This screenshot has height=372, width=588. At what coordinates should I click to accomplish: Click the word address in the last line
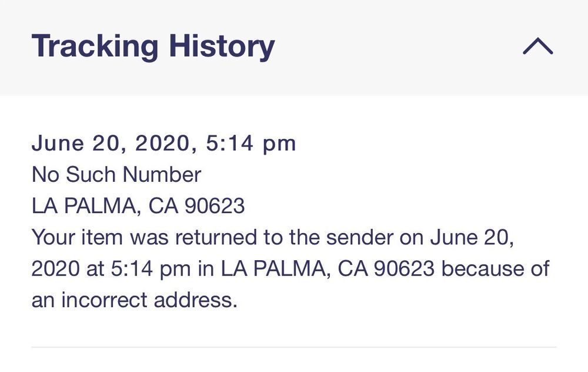click(x=195, y=300)
